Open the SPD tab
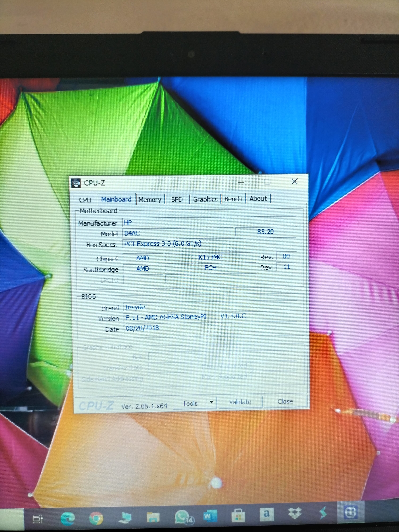 [x=177, y=199]
